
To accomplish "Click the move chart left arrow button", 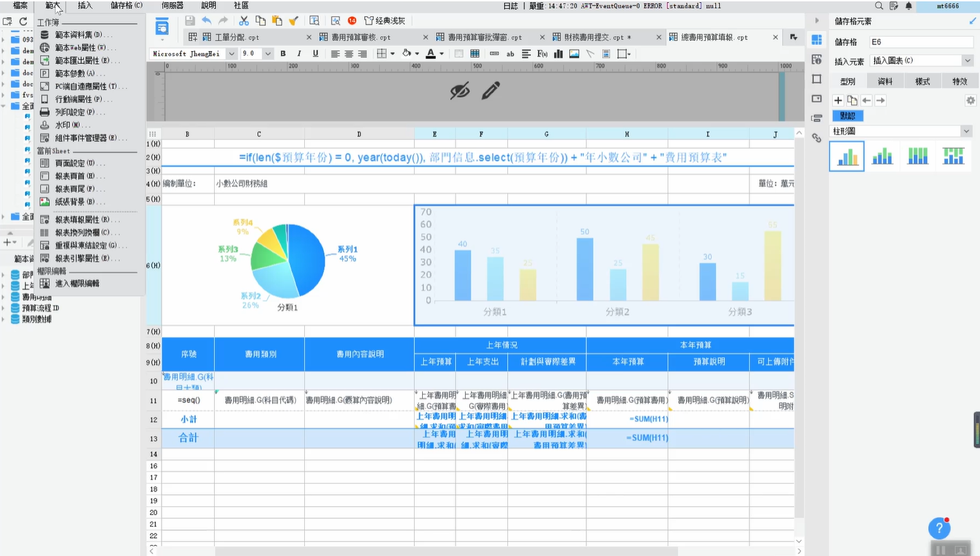I will (867, 101).
